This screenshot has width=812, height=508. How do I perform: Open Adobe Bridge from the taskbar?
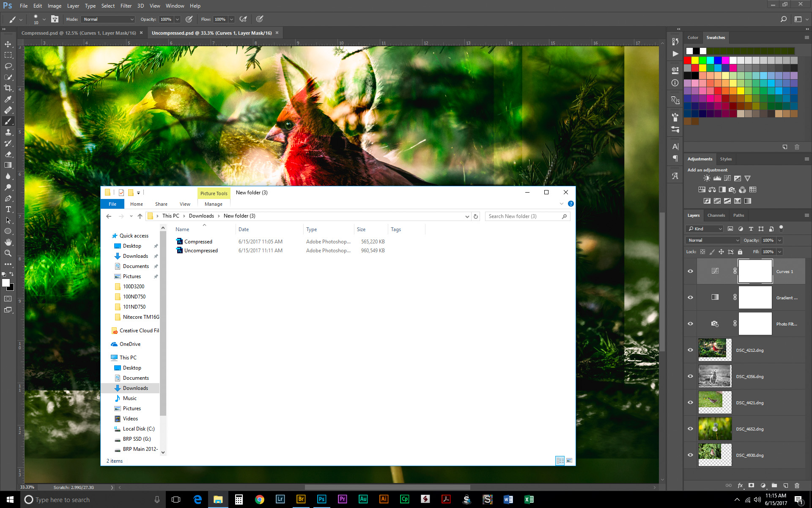pyautogui.click(x=301, y=499)
